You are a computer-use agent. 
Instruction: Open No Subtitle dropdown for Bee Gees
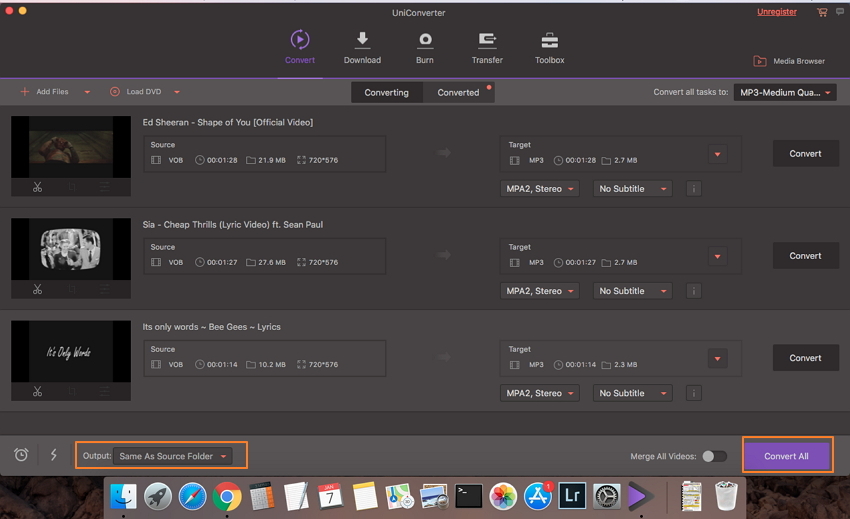[633, 393]
